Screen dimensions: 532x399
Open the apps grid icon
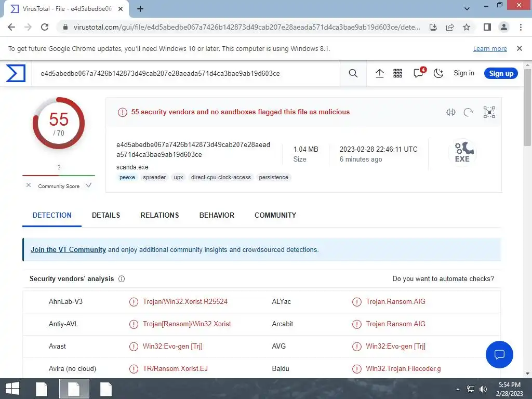(397, 73)
